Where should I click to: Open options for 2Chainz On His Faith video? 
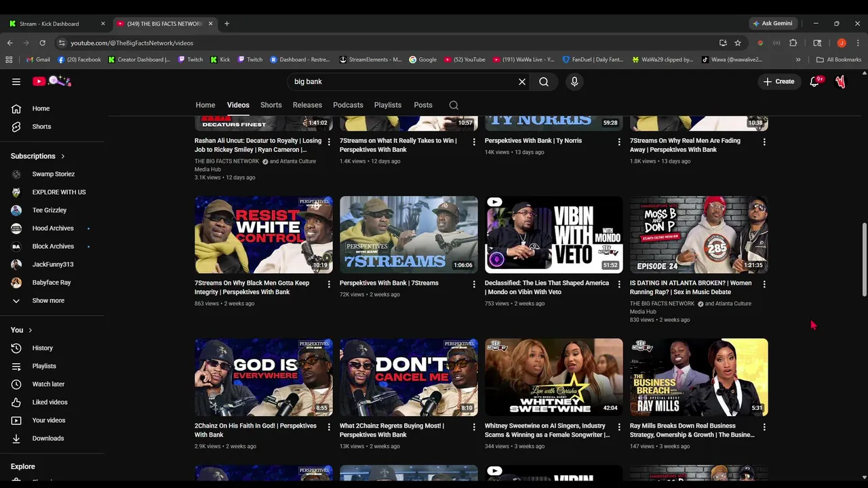[x=329, y=427]
